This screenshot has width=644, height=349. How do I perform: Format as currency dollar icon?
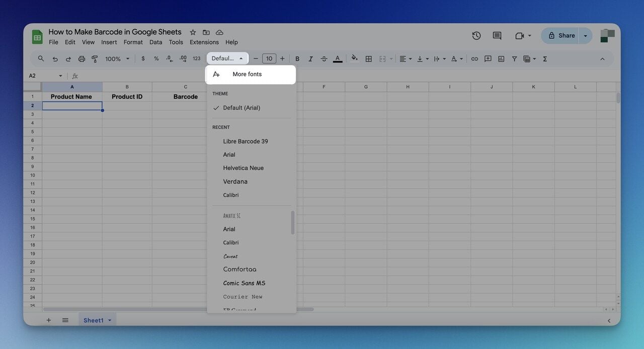143,59
